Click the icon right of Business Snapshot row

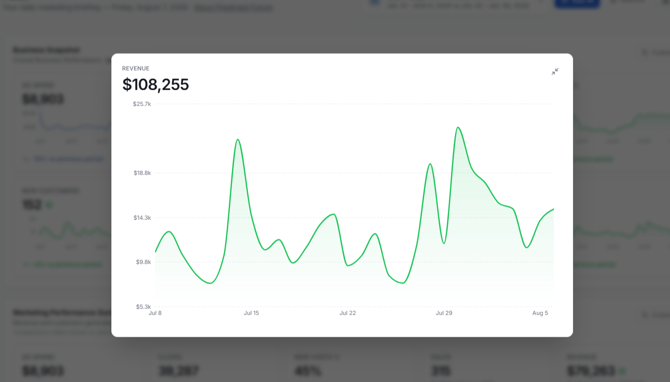tap(645, 53)
